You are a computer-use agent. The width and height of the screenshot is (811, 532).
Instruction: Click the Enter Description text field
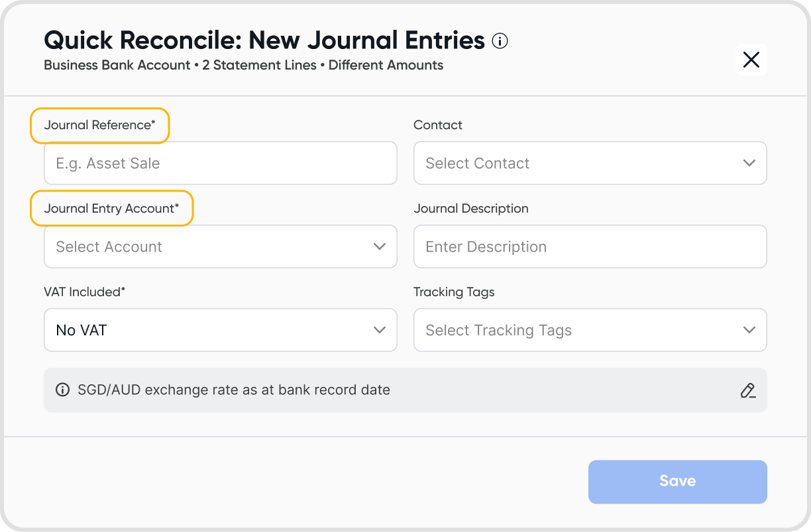[x=590, y=246]
